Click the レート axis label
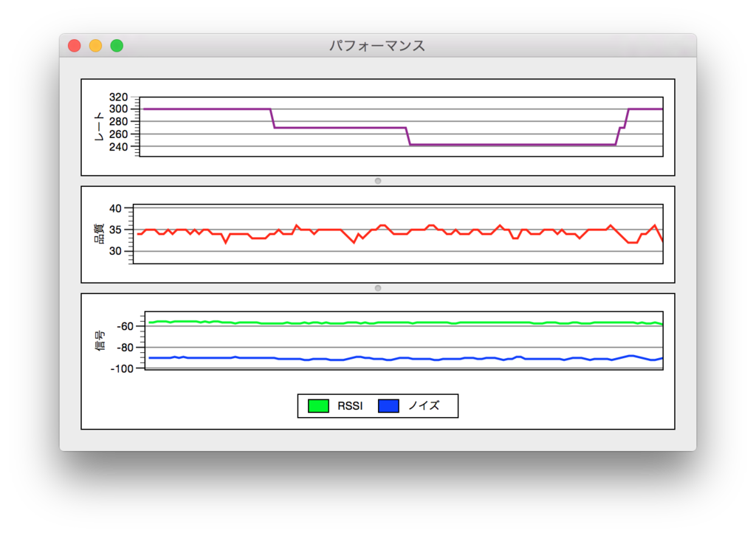 (x=99, y=127)
